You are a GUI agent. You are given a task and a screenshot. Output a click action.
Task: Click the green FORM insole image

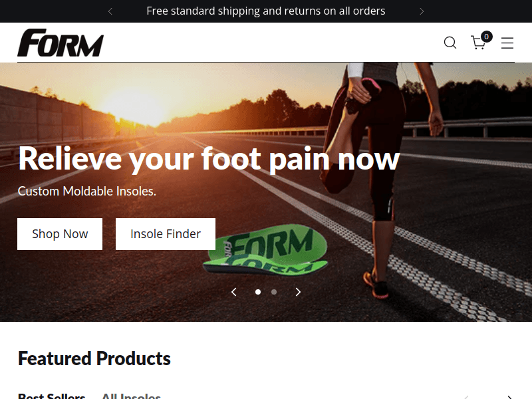tap(268, 250)
